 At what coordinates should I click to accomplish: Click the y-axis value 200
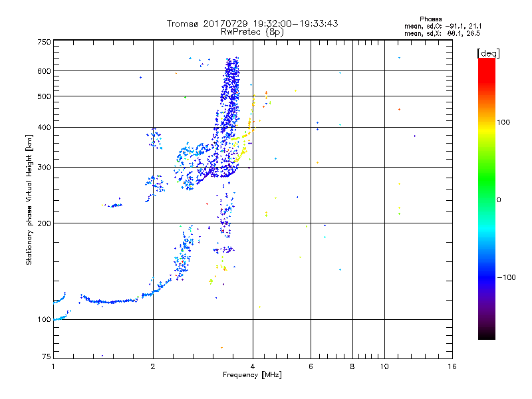[44, 223]
